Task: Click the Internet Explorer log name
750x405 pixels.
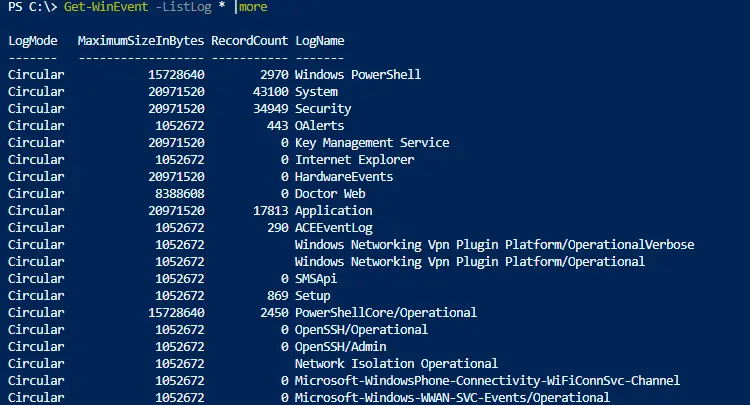Action: 354,160
